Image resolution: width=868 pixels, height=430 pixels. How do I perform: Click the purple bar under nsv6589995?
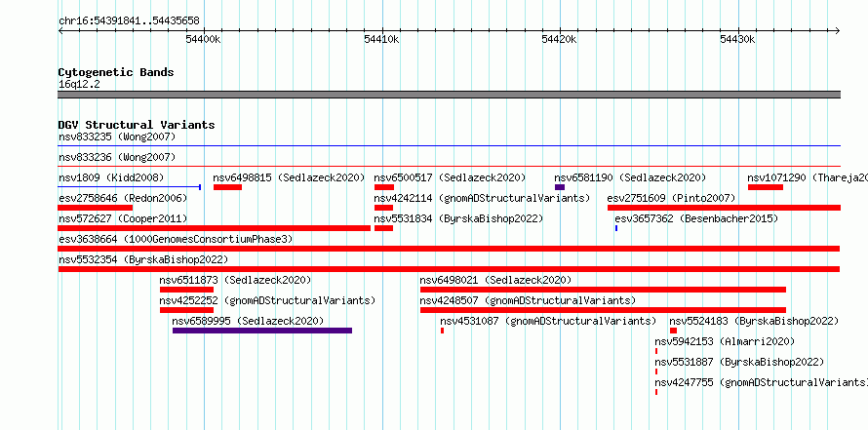click(x=262, y=331)
